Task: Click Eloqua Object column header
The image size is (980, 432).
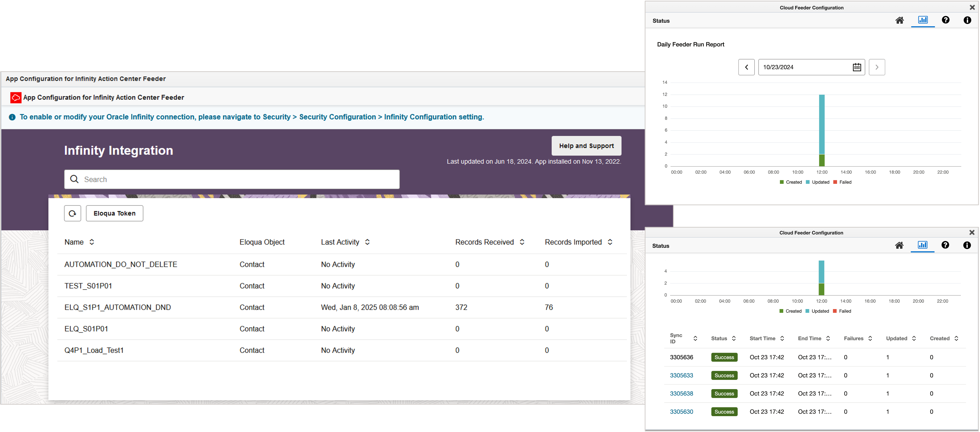Action: point(262,242)
